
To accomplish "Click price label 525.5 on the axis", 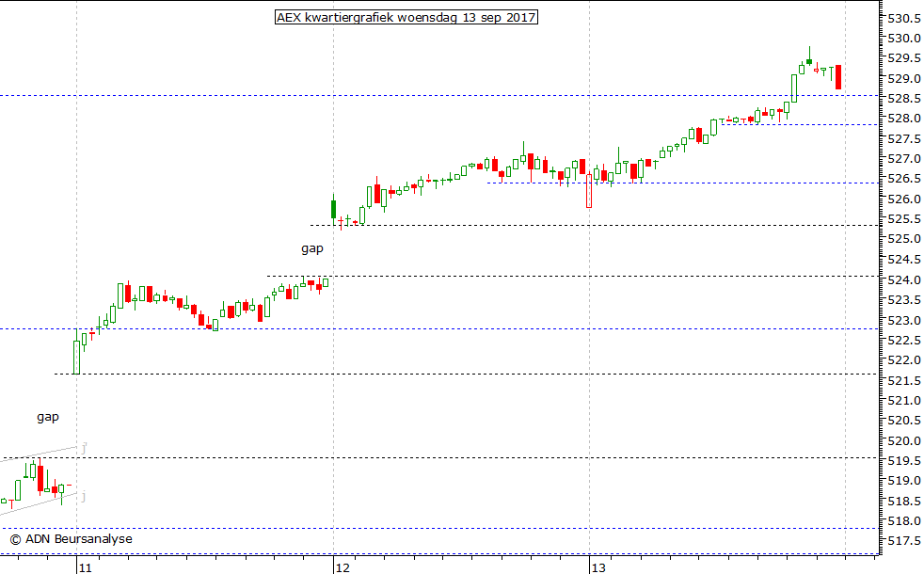I will tap(904, 219).
